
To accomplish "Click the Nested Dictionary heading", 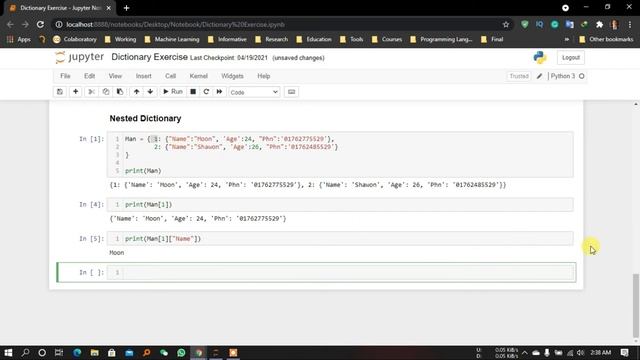I will pyautogui.click(x=145, y=118).
